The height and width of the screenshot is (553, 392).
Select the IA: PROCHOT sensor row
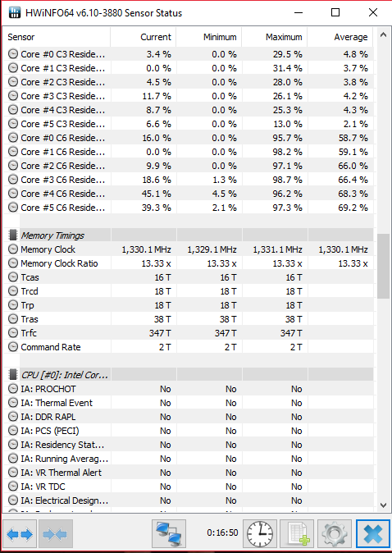coord(189,389)
